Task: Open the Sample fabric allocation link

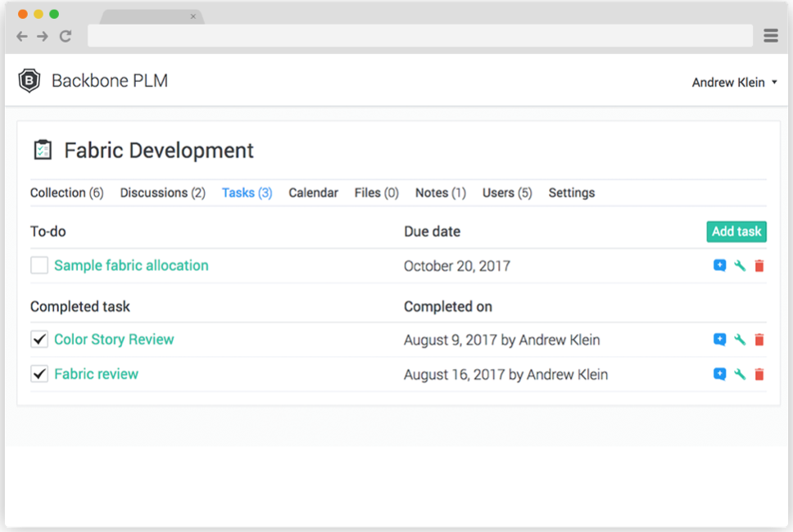Action: (x=131, y=265)
